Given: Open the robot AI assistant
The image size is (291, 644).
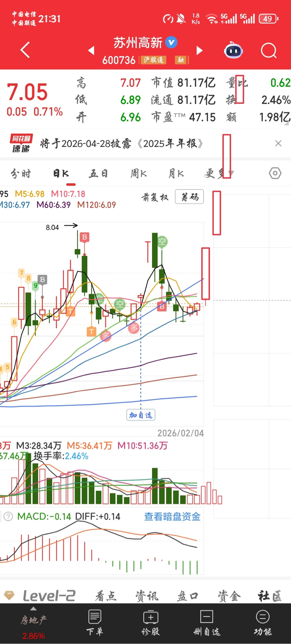Looking at the screenshot, I should tap(233, 50).
